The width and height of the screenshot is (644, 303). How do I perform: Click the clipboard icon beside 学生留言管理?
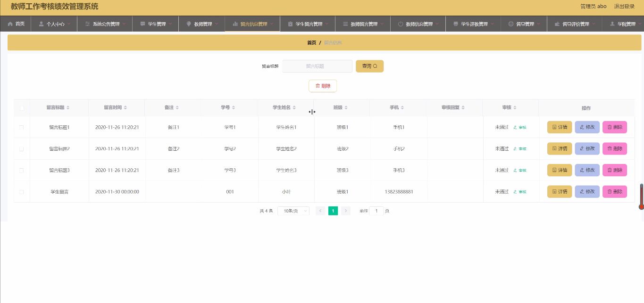click(290, 24)
